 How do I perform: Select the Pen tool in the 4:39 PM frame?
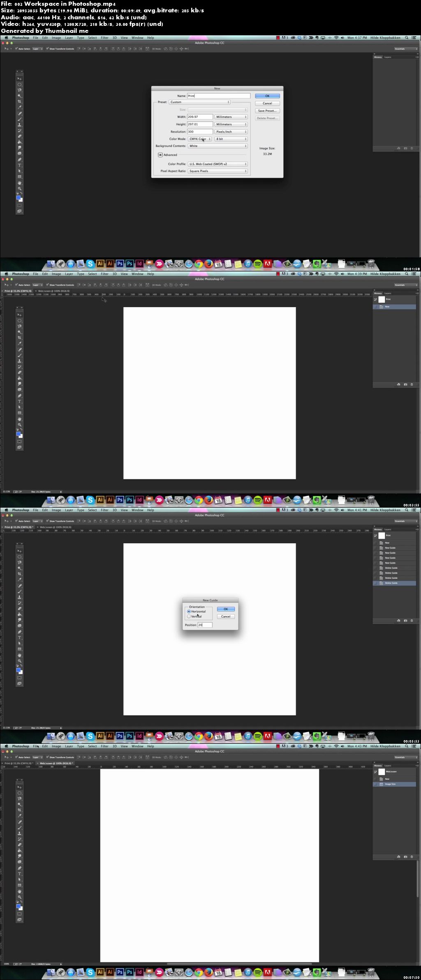point(19,396)
